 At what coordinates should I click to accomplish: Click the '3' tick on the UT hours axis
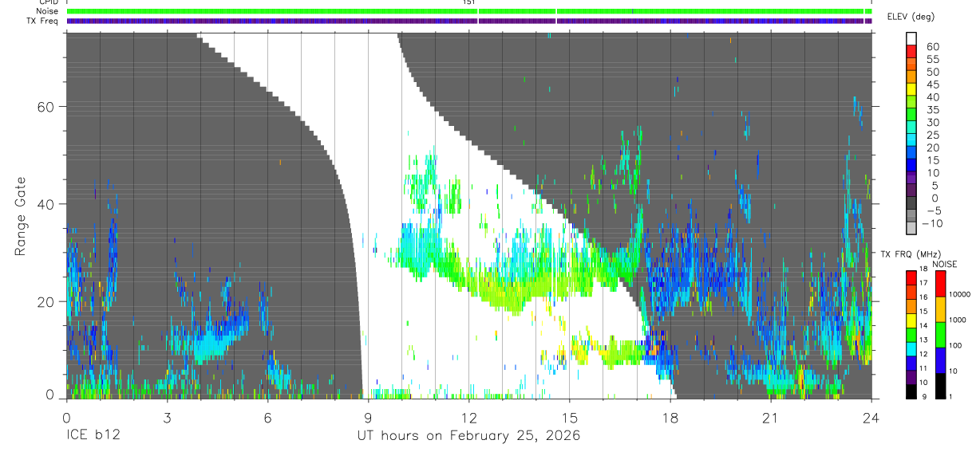[167, 417]
